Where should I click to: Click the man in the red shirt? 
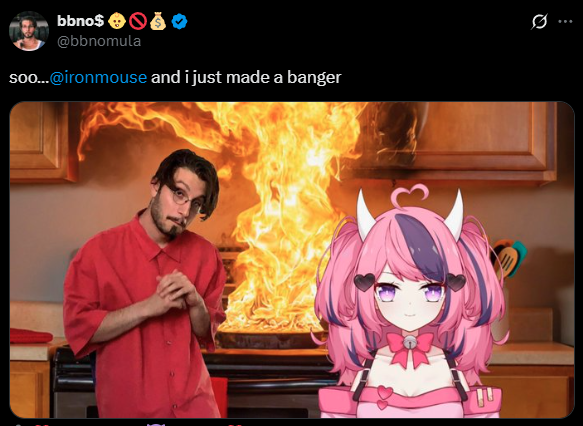click(145, 284)
